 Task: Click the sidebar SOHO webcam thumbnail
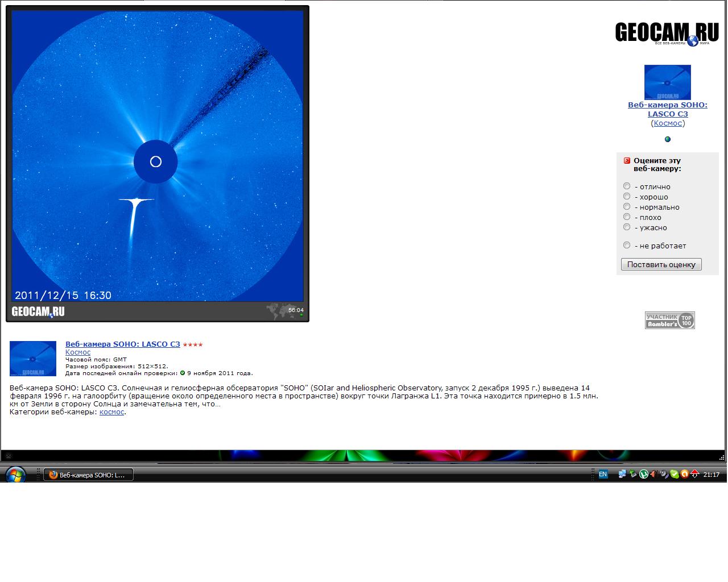coord(668,82)
